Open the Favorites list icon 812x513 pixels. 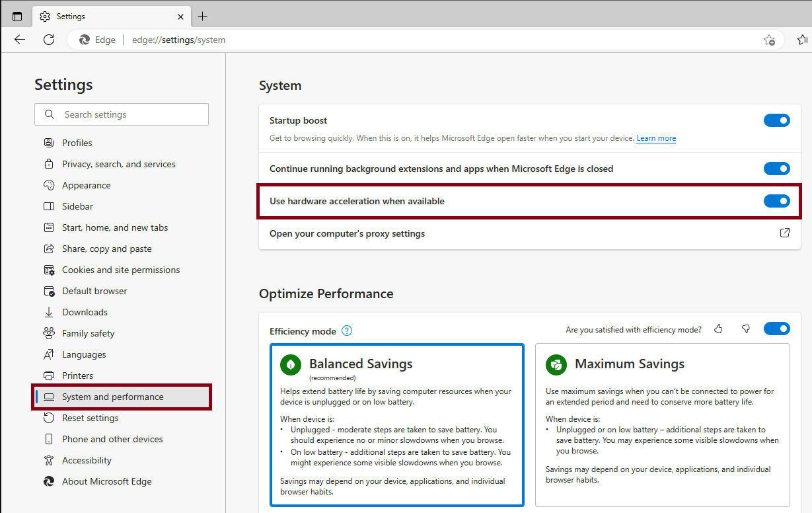803,40
